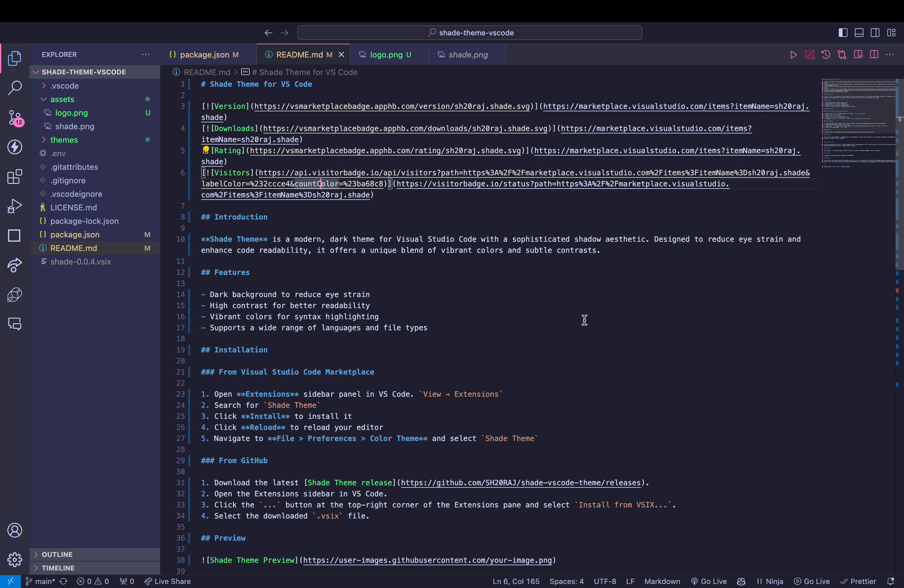Switch to the logo.png tab
The image size is (904, 588).
pos(386,55)
